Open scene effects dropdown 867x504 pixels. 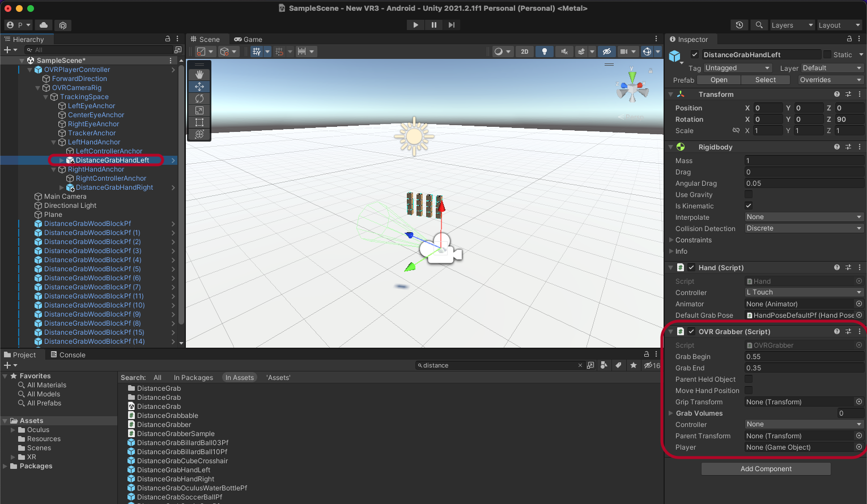pyautogui.click(x=592, y=52)
